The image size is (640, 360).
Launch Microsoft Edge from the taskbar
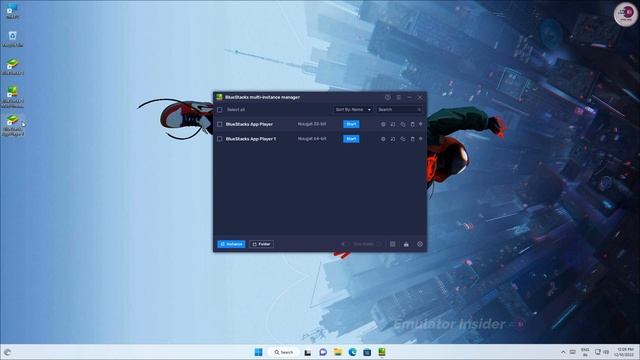[x=352, y=352]
